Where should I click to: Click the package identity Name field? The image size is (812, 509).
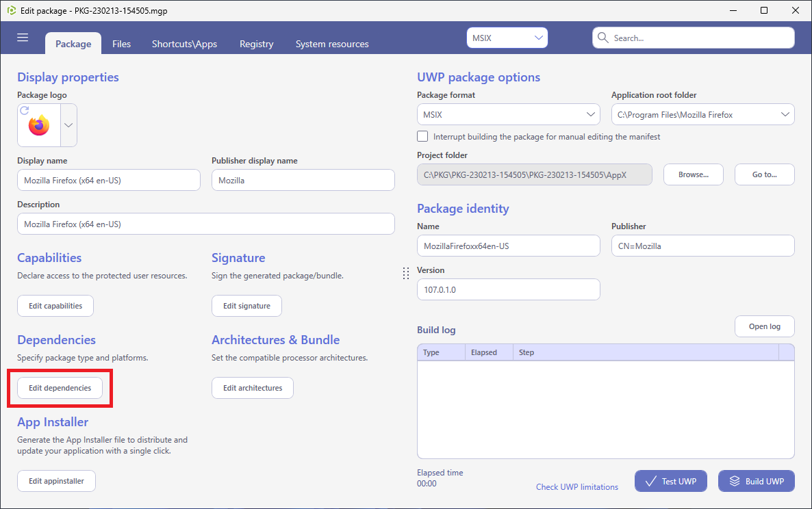pos(509,246)
